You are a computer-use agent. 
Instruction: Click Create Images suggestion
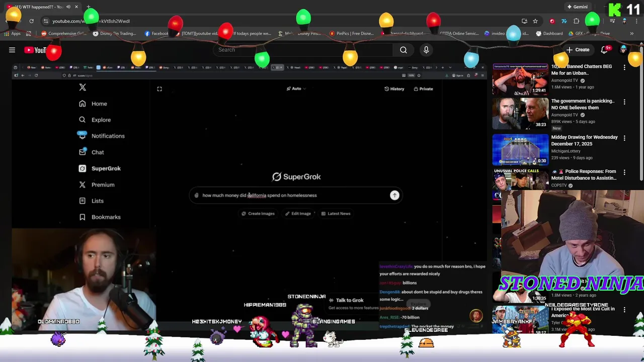258,214
